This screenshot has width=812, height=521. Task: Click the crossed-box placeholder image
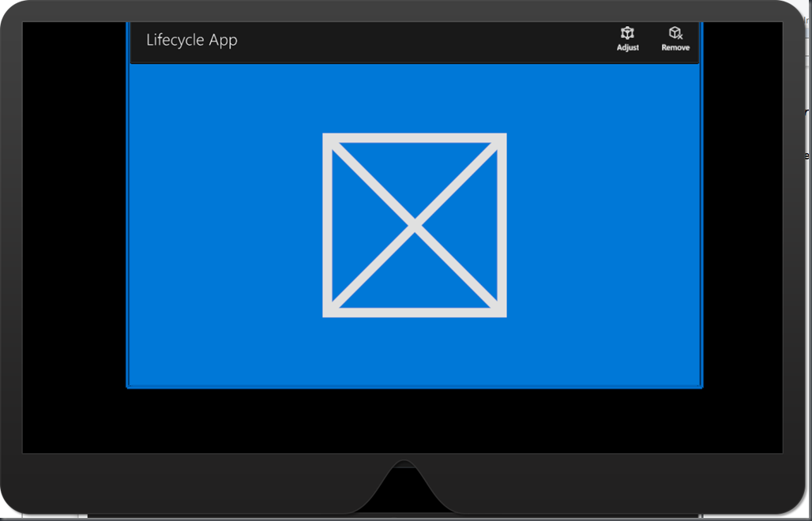(414, 225)
